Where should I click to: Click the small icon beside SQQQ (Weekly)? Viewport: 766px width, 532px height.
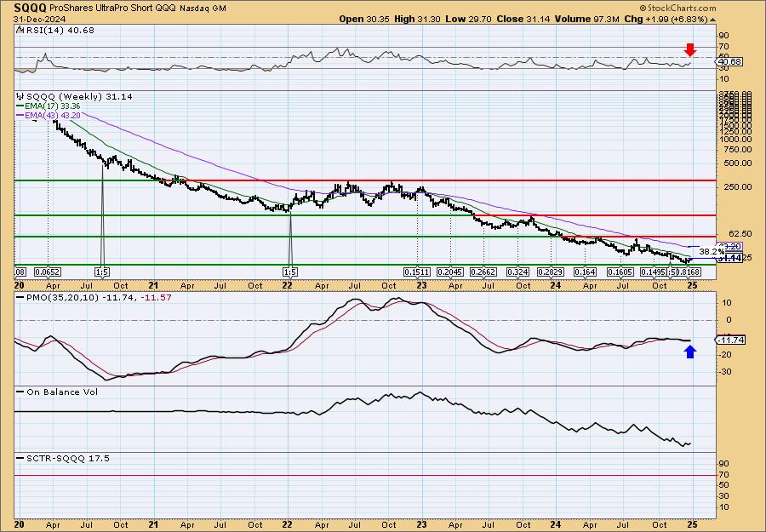point(20,97)
